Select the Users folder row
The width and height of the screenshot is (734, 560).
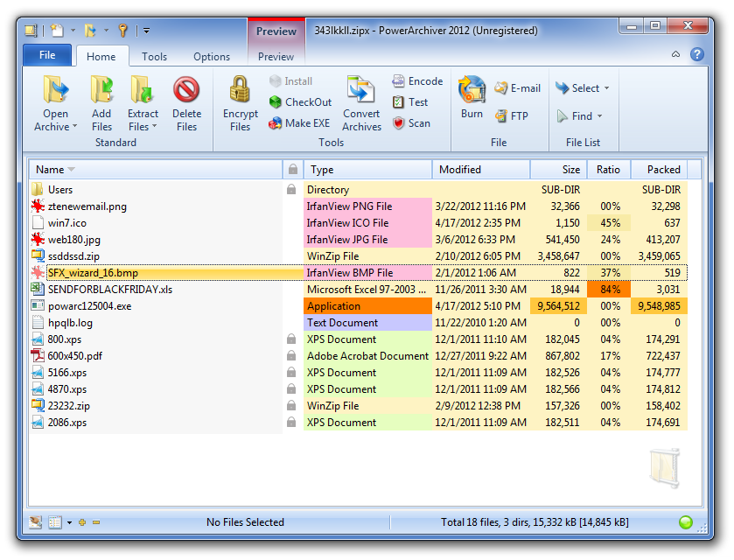pyautogui.click(x=358, y=190)
